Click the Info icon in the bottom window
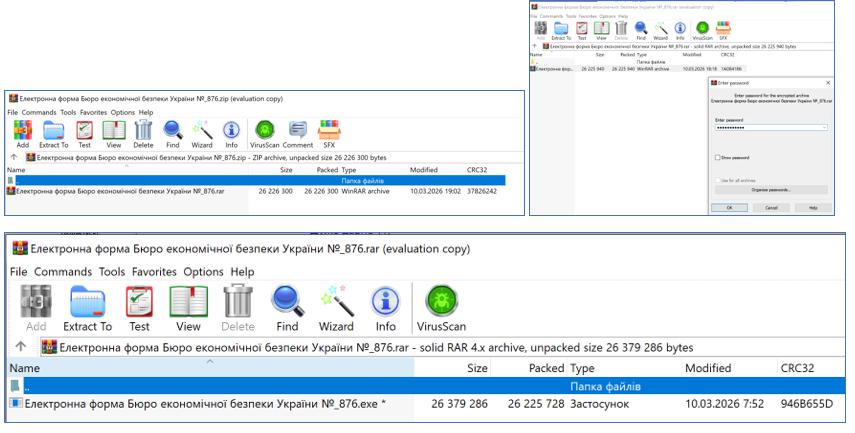The height and width of the screenshot is (433, 855). click(385, 307)
